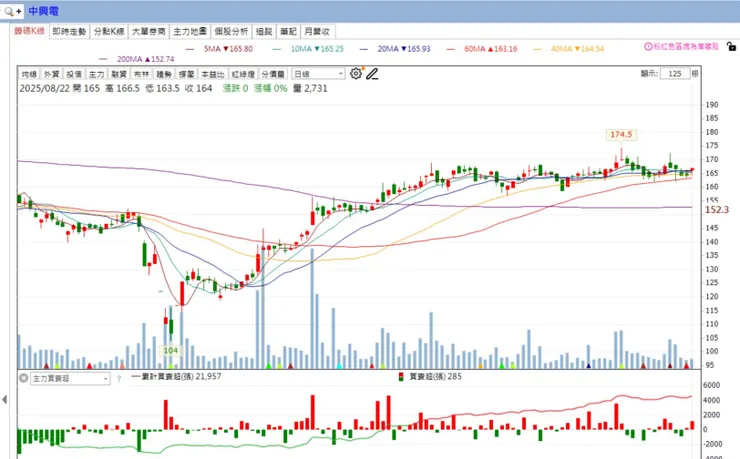Open the 主力買賣超 indicator dropdown
The height and width of the screenshot is (459, 740).
(70, 378)
